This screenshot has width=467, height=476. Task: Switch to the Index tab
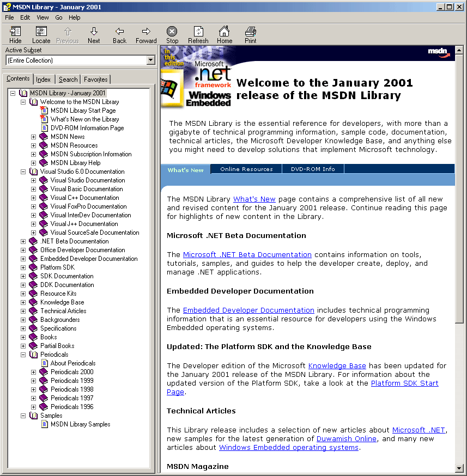pyautogui.click(x=44, y=79)
